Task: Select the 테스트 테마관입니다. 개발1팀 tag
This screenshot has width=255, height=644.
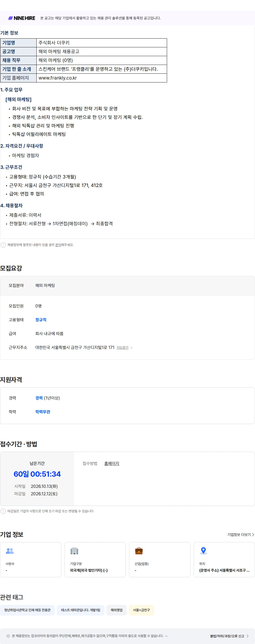Action: coord(80,610)
